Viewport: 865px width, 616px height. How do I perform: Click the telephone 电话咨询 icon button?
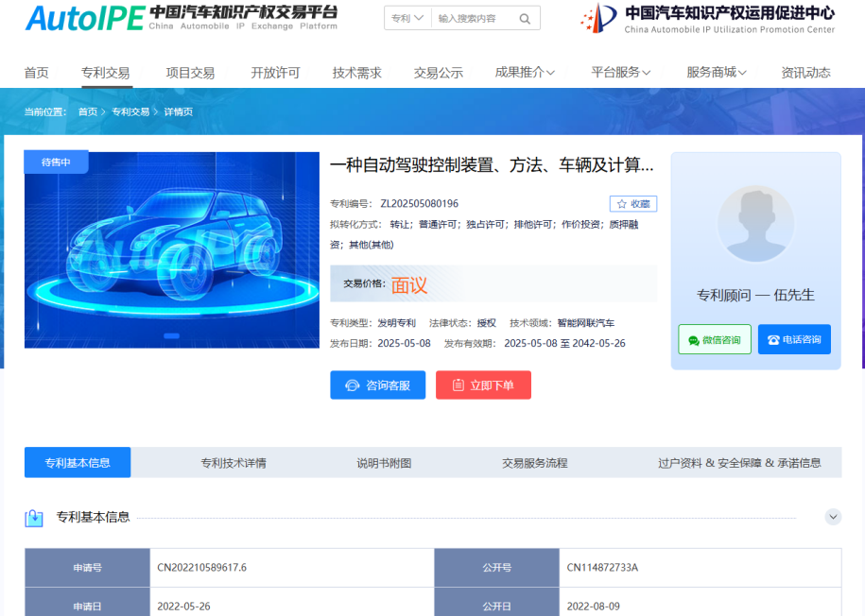click(x=794, y=340)
